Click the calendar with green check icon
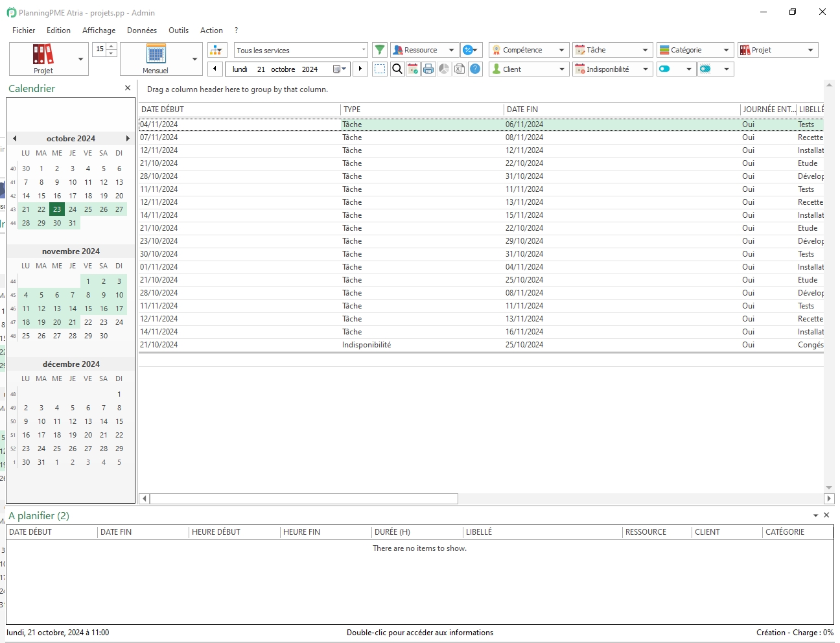840x643 pixels. [x=413, y=69]
